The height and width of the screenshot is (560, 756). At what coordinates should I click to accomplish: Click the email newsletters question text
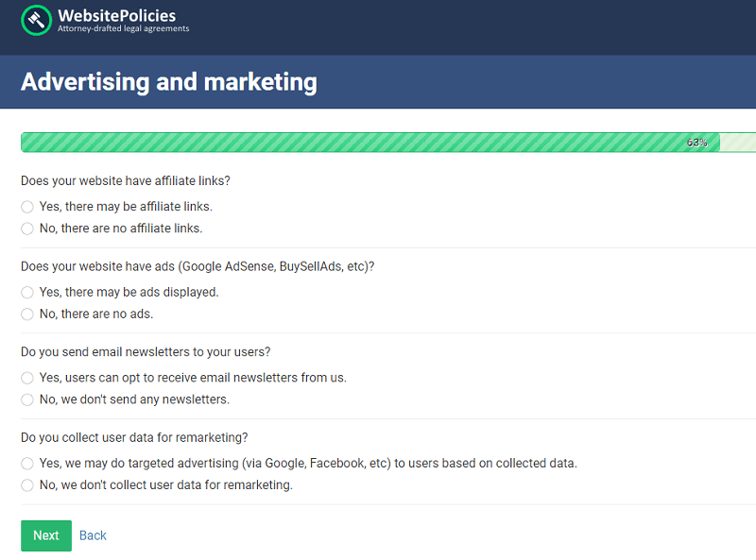(x=146, y=352)
